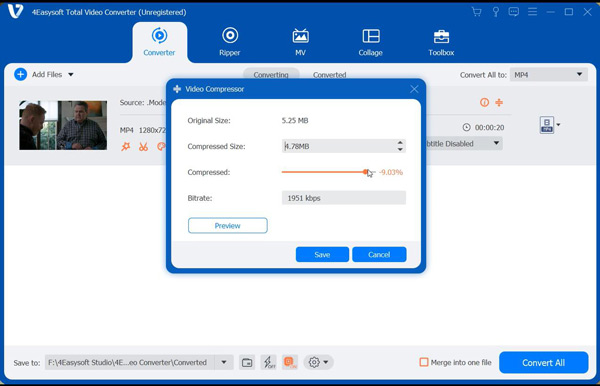The image size is (600, 386).
Task: Click the Convert All button
Action: (x=543, y=362)
